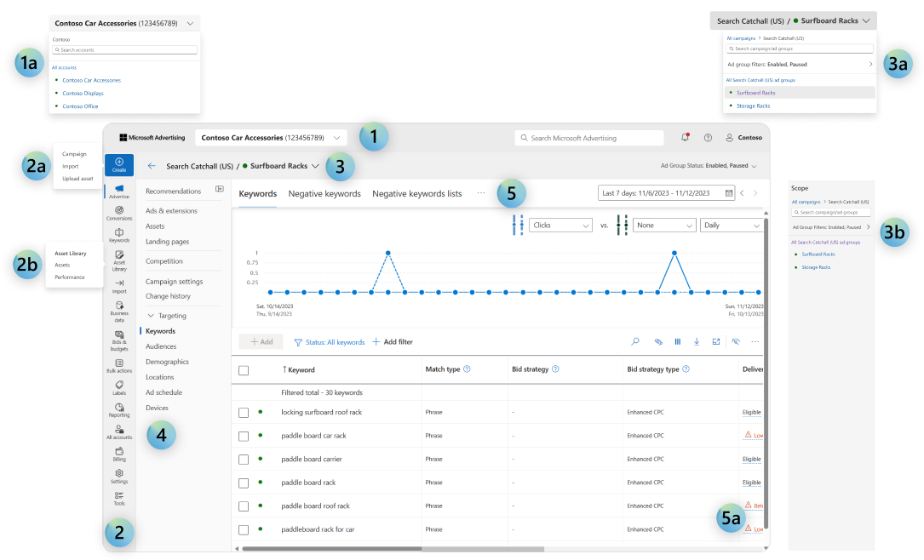Open the Keywords sidebar icon
924x560 pixels.
pos(119,236)
